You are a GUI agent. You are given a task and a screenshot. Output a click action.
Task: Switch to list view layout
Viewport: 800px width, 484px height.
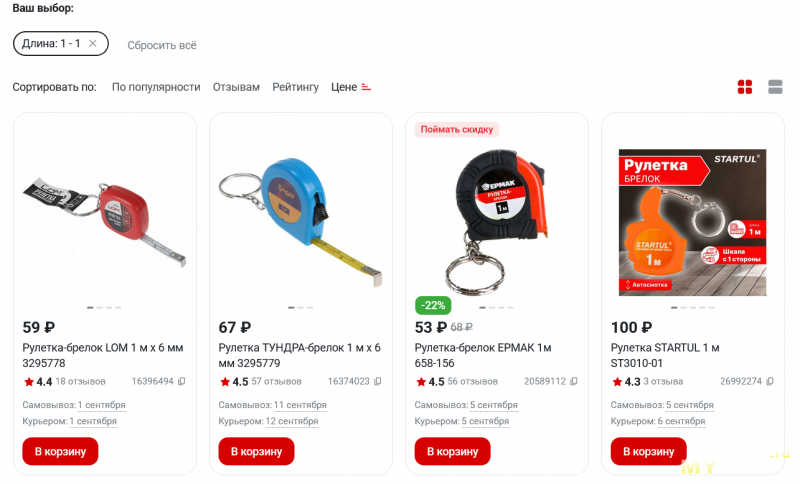[x=775, y=87]
